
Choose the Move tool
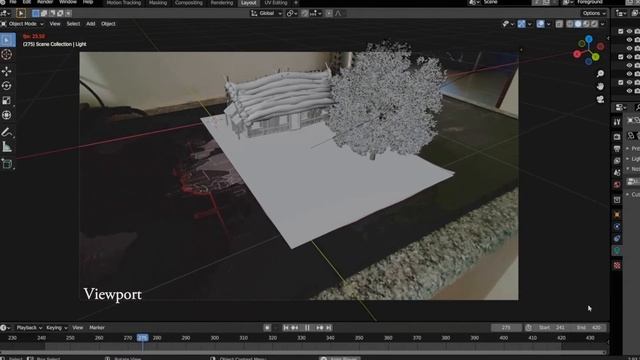pos(7,71)
